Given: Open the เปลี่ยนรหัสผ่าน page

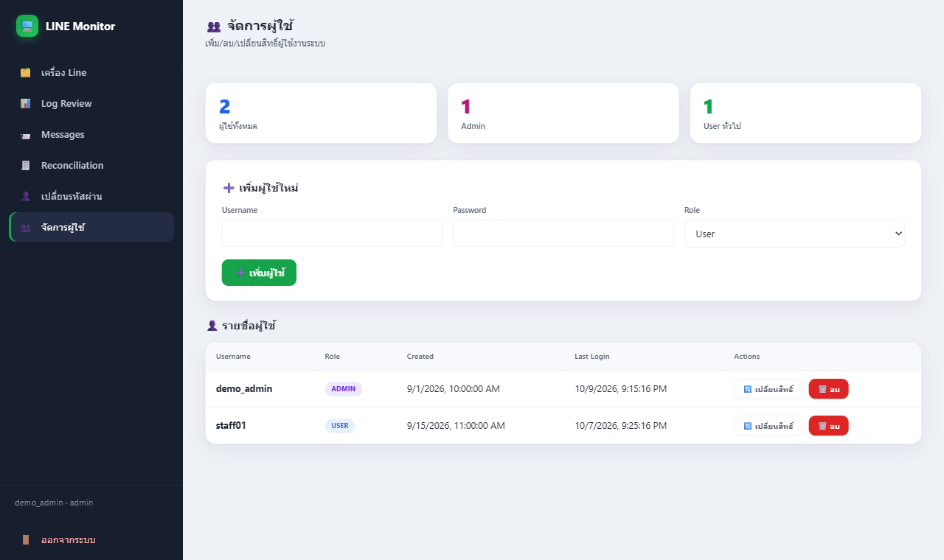Looking at the screenshot, I should [x=91, y=196].
